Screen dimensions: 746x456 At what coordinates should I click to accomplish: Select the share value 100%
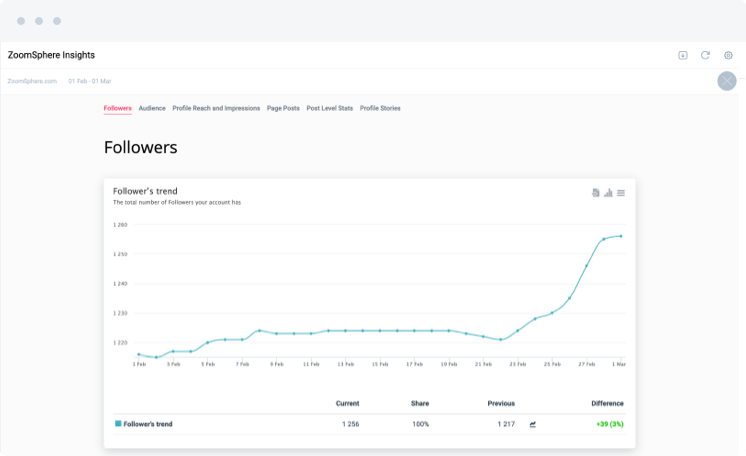coord(421,424)
